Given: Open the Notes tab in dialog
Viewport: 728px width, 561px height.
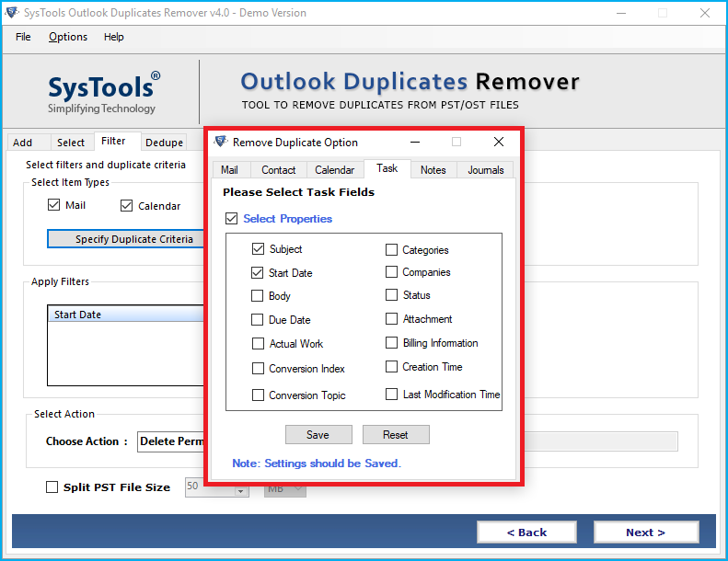Looking at the screenshot, I should coord(433,170).
